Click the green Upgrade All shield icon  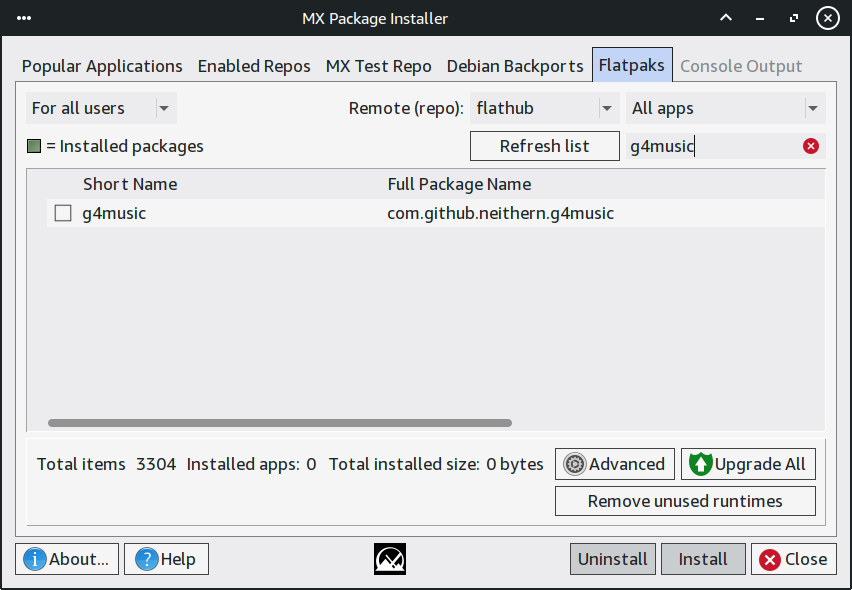coord(700,464)
